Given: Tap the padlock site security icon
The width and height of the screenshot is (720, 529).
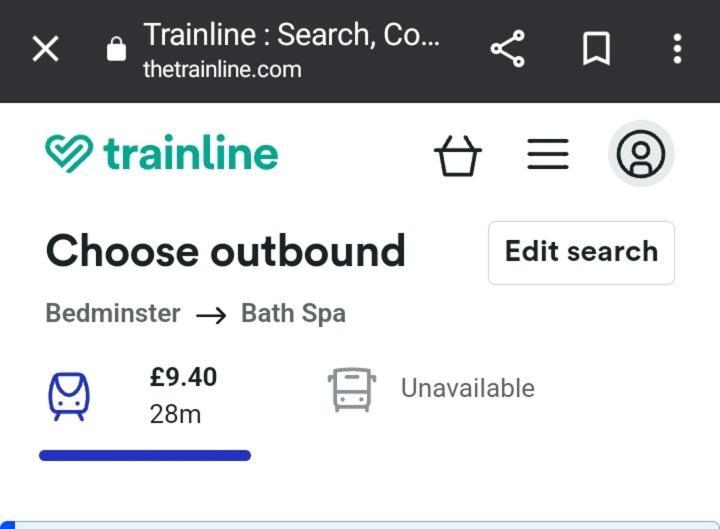Looking at the screenshot, I should tap(116, 49).
